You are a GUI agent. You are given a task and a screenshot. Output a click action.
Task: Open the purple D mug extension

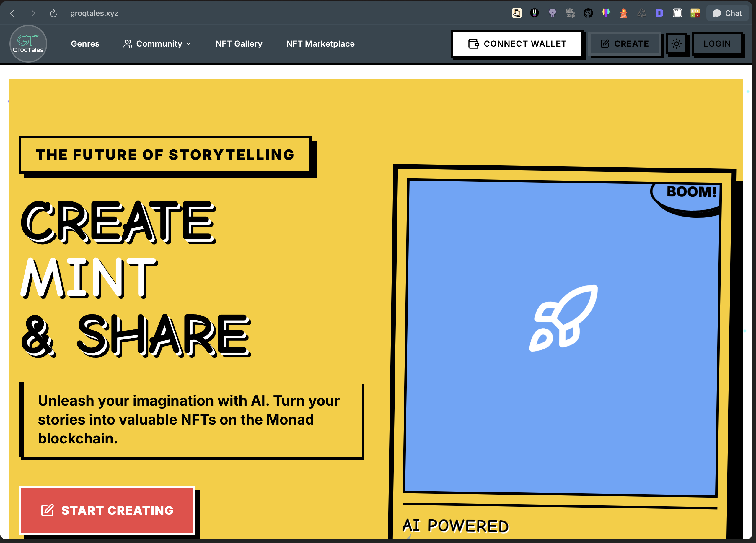pos(659,13)
